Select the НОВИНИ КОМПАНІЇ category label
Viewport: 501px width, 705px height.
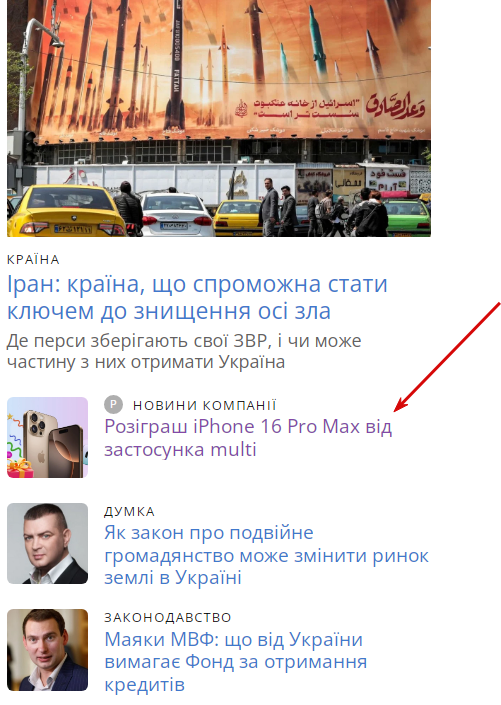(204, 405)
